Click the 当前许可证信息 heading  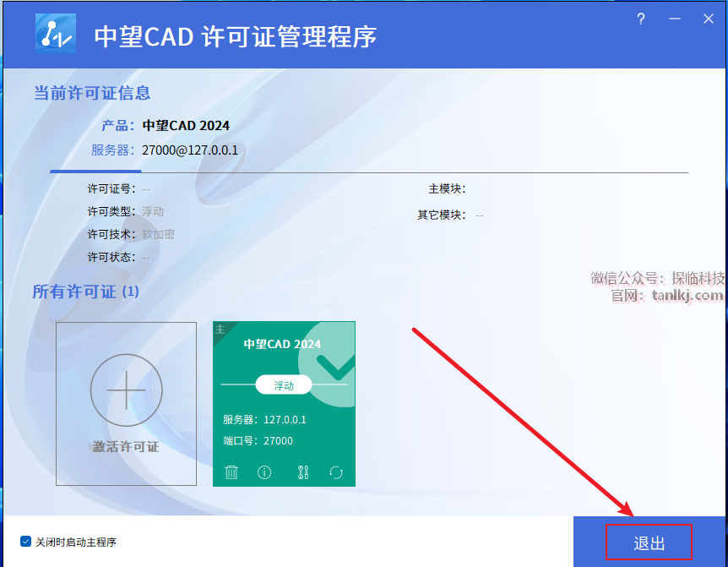tap(92, 93)
